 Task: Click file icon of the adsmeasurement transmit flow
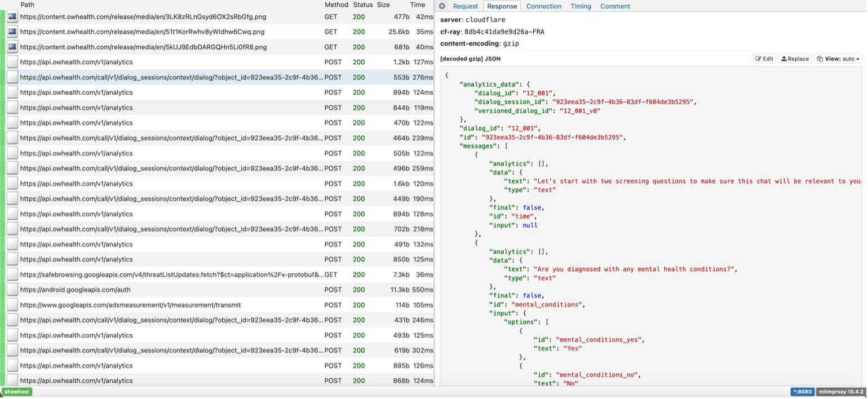click(12, 305)
